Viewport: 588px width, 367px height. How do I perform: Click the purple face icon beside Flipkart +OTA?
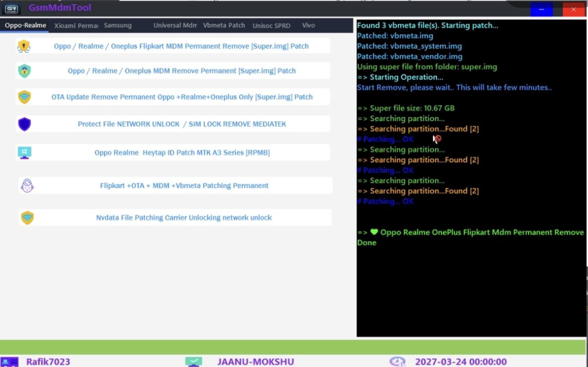tap(27, 185)
